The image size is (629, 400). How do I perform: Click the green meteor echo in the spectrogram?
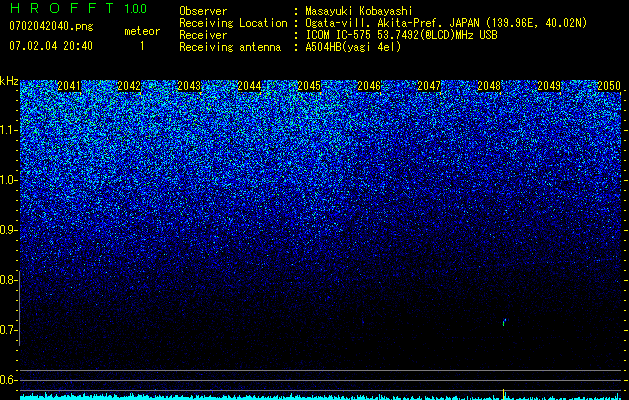click(504, 322)
